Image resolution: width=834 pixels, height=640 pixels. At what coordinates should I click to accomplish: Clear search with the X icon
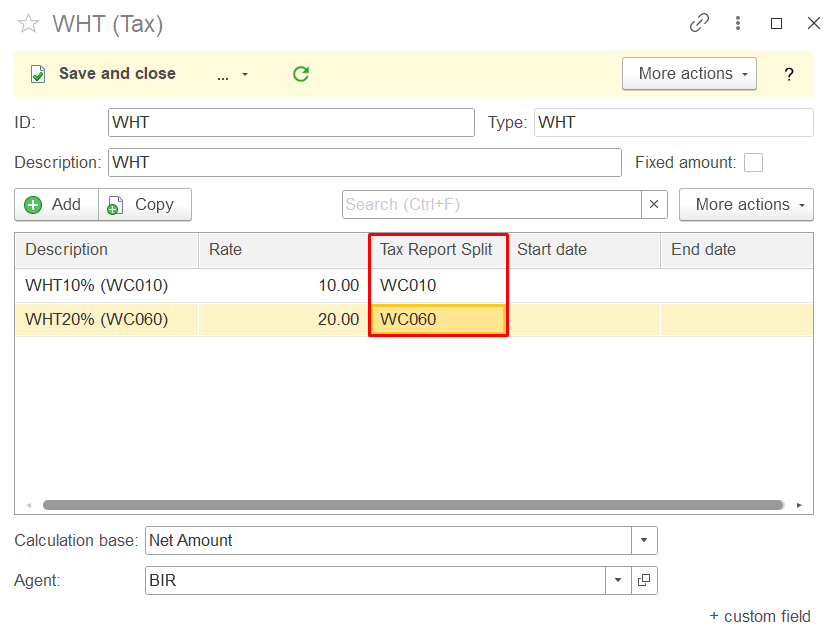click(x=654, y=204)
